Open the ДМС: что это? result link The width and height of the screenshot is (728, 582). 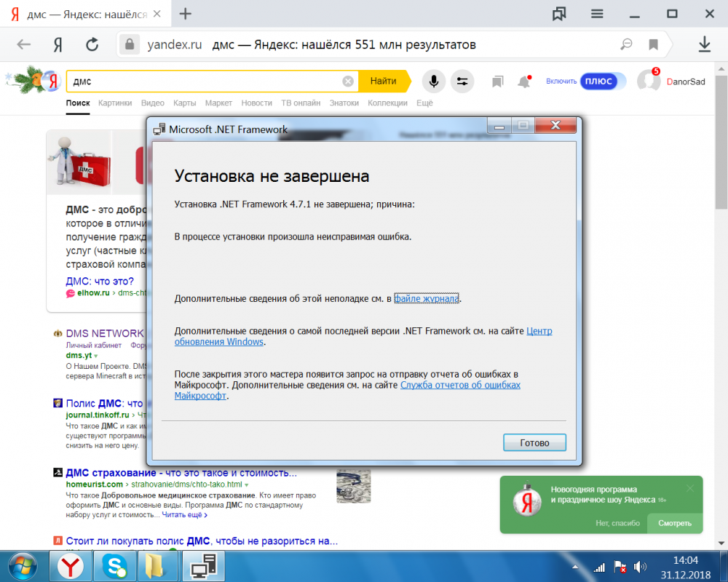[x=100, y=282]
